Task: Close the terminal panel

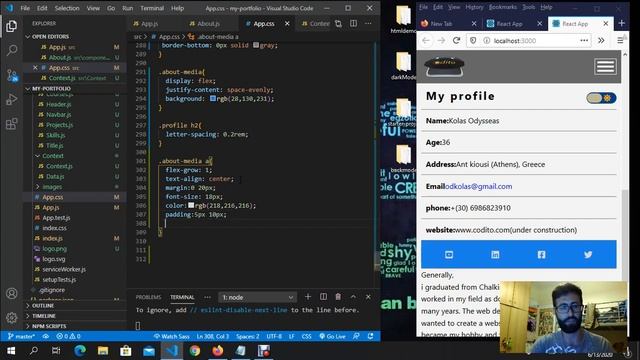Action: pos(368,297)
